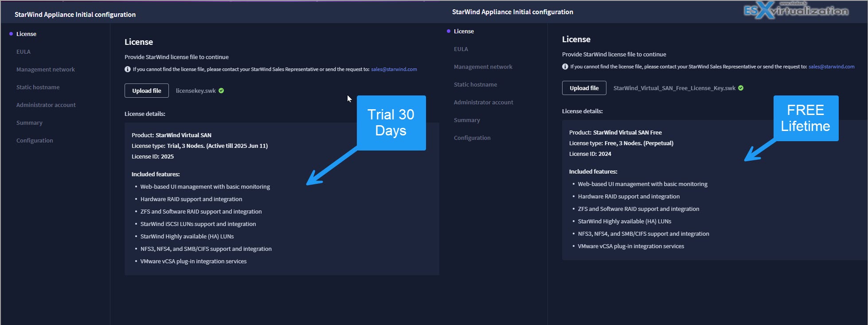Viewport: 868px width, 325px height.
Task: Click 'Hardware RAID support' feature in left window
Action: (x=191, y=199)
